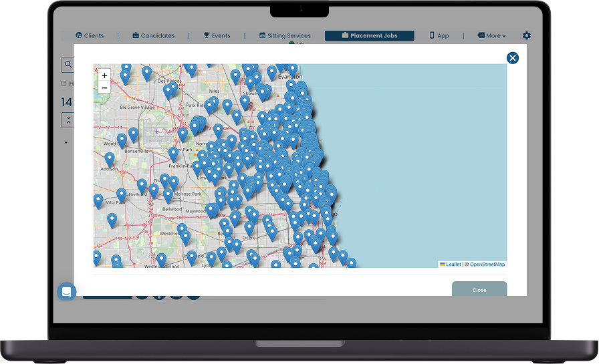Screen dimensions: 599x364
Task: Click the O'Hare airport plane symbol
Action: (x=156, y=132)
